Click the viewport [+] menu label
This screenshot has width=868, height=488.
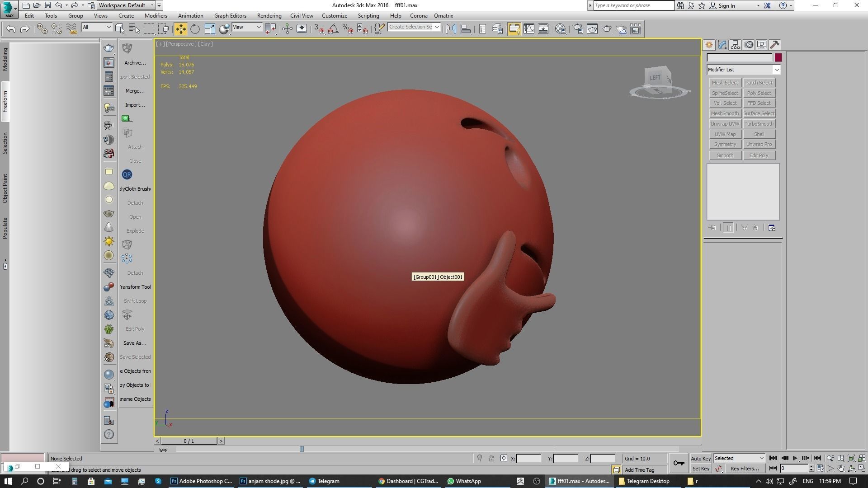click(x=160, y=44)
